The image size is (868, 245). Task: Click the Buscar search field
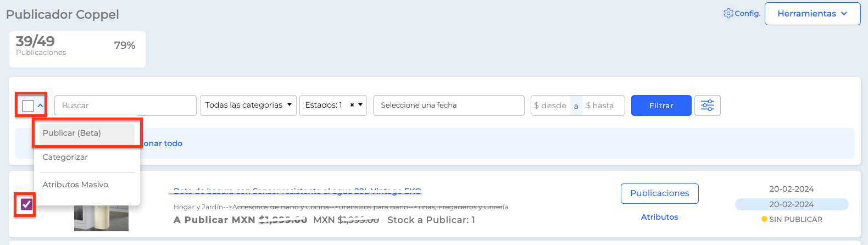(x=125, y=105)
